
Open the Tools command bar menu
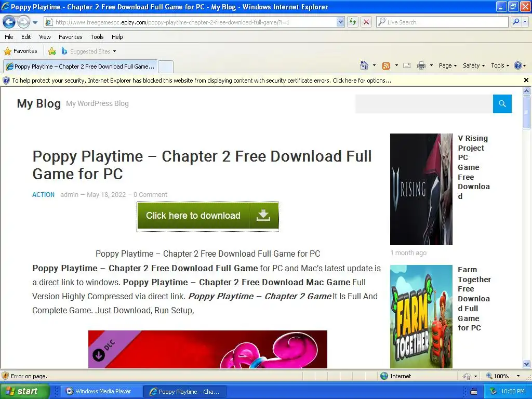tap(500, 65)
